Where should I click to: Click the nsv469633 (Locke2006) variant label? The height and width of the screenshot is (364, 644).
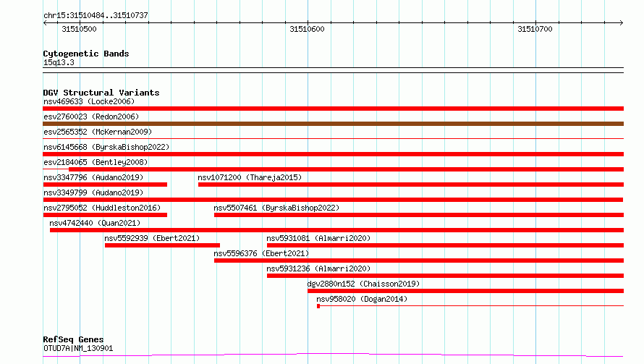click(x=89, y=101)
